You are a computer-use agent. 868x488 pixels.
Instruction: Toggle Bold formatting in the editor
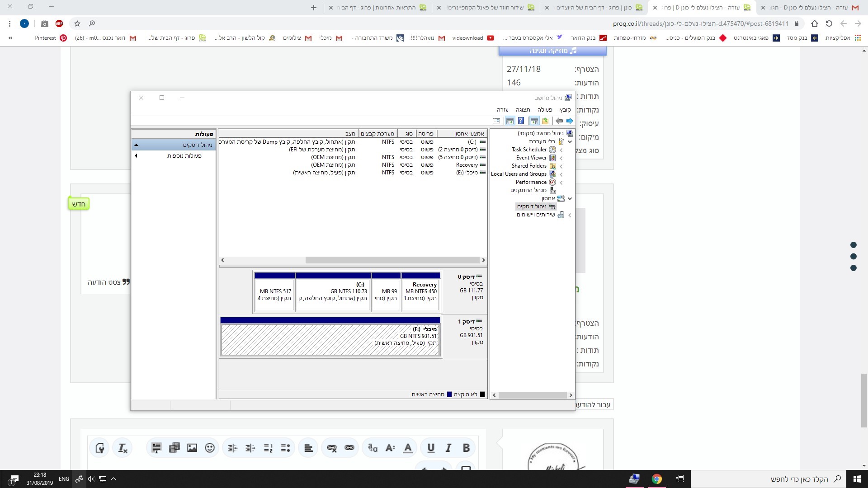click(x=466, y=448)
